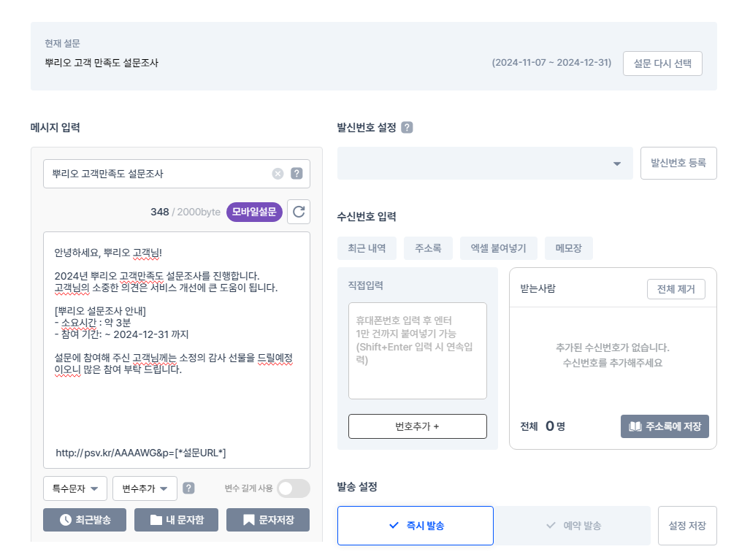Screen dimensions: 750x560
Task: Select the 즉시 발송 option
Action: tap(416, 526)
